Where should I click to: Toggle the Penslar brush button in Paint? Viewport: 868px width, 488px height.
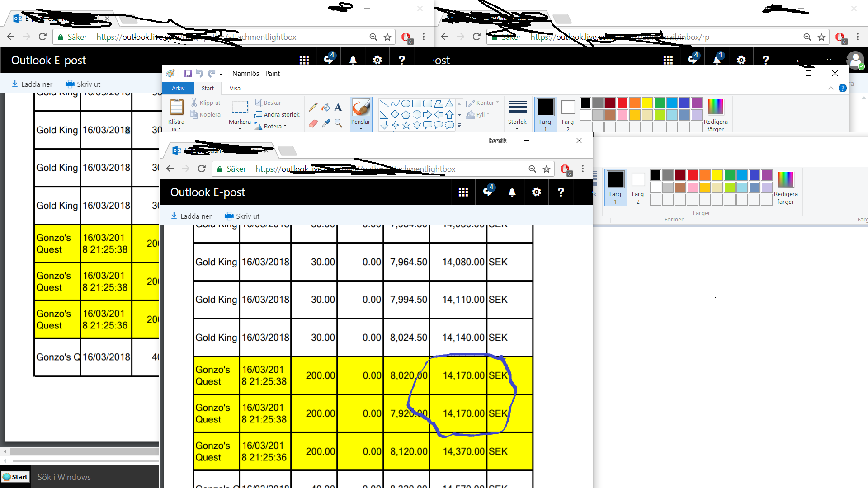(361, 108)
